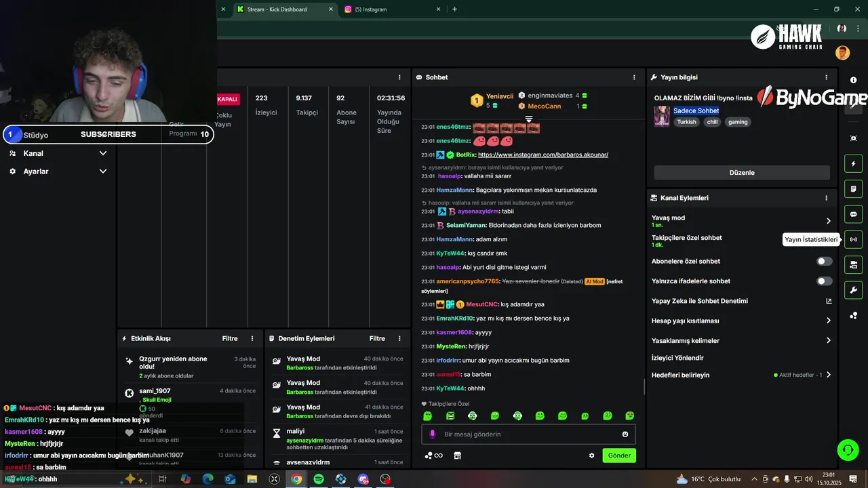The image size is (868, 488).
Task: Click the purple microphone icon in message box
Action: (x=433, y=434)
